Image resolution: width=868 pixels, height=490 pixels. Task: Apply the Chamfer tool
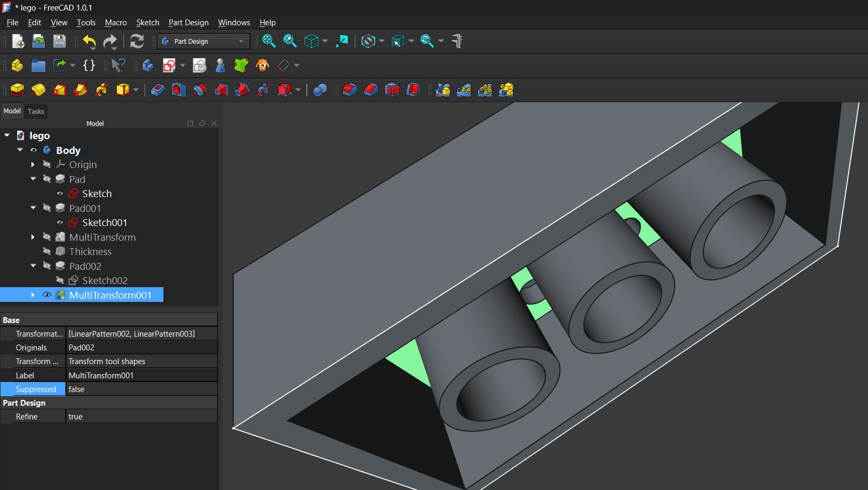371,90
